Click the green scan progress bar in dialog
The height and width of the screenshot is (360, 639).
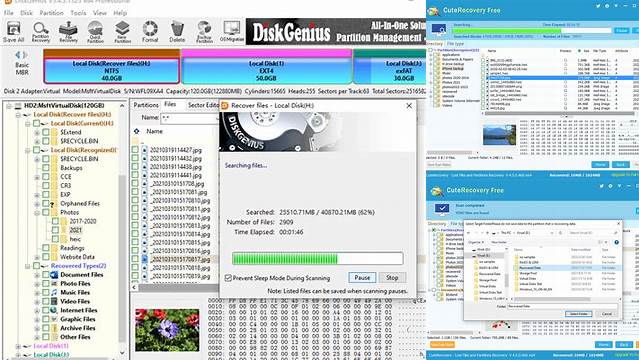(317, 258)
